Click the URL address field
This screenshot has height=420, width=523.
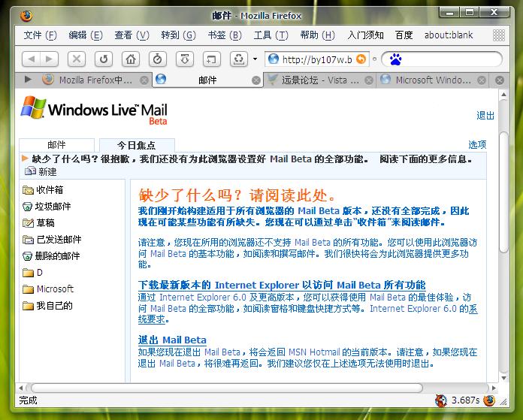pos(317,59)
